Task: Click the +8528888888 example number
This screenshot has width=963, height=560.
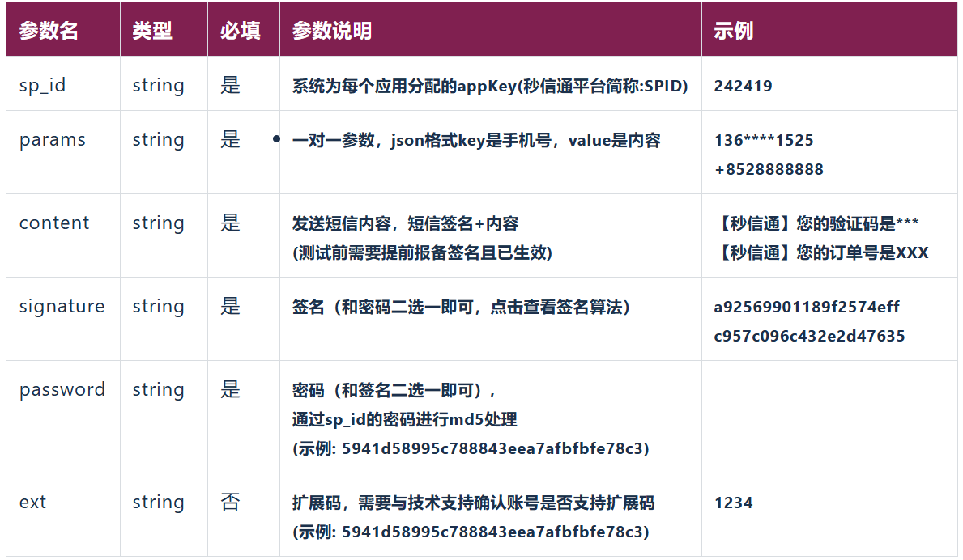Action: pos(769,170)
